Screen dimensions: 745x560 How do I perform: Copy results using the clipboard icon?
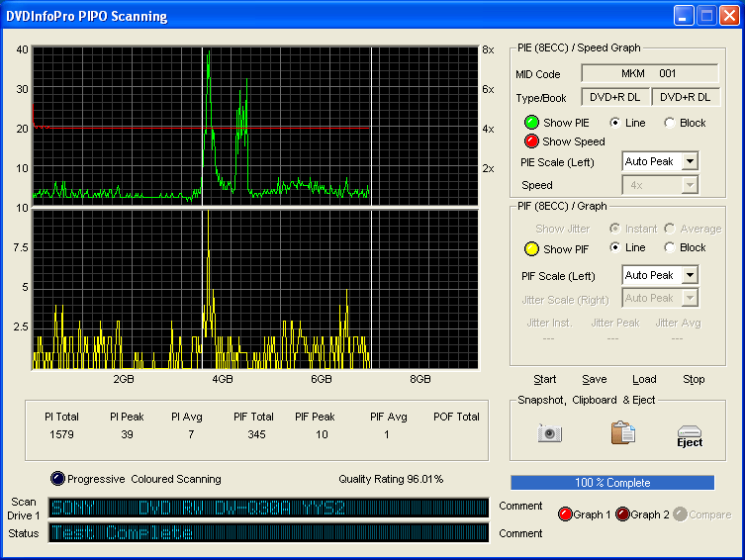click(622, 432)
